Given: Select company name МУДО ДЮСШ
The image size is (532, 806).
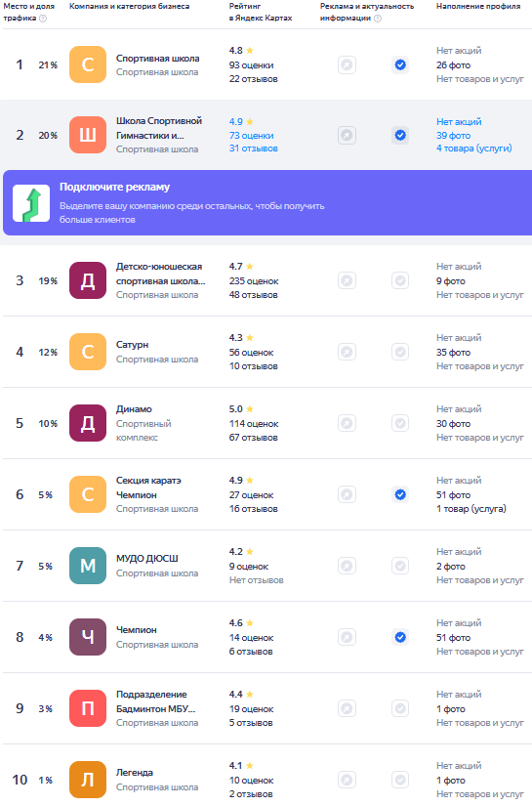Looking at the screenshot, I should [x=146, y=559].
